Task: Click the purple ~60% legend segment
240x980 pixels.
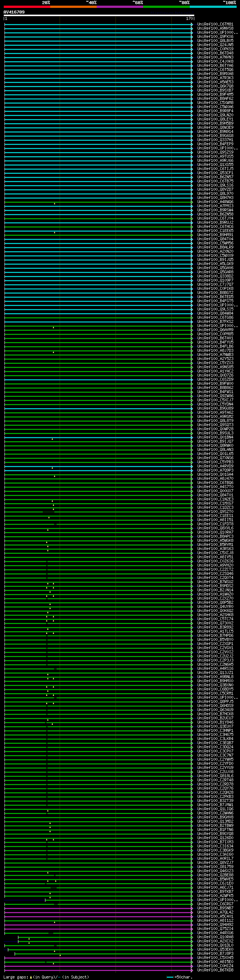Action: tap(120, 7)
